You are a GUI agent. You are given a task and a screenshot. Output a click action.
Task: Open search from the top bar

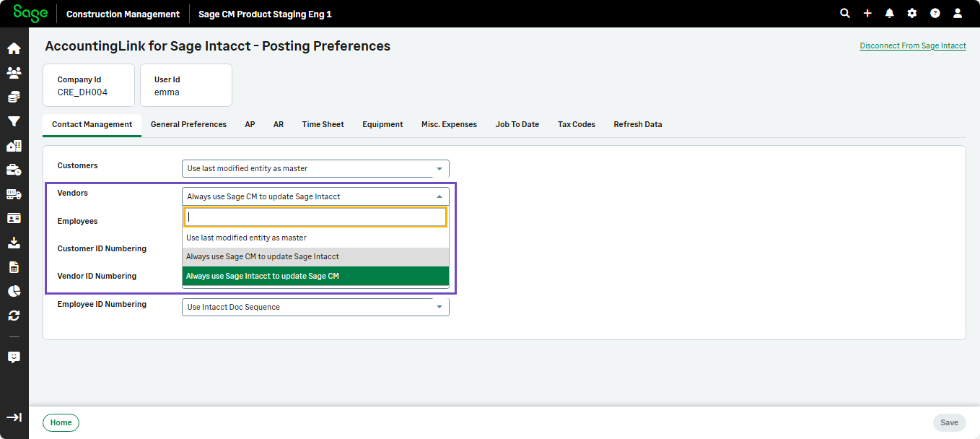845,13
